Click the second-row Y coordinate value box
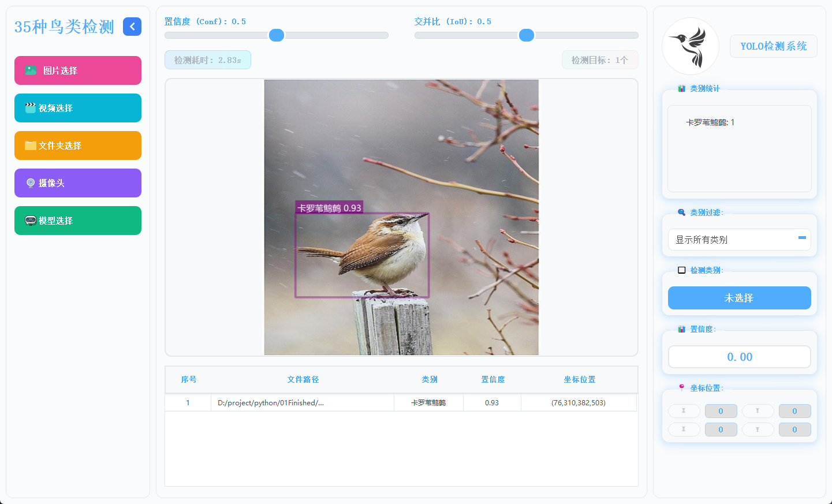The image size is (832, 504). pyautogui.click(x=795, y=430)
